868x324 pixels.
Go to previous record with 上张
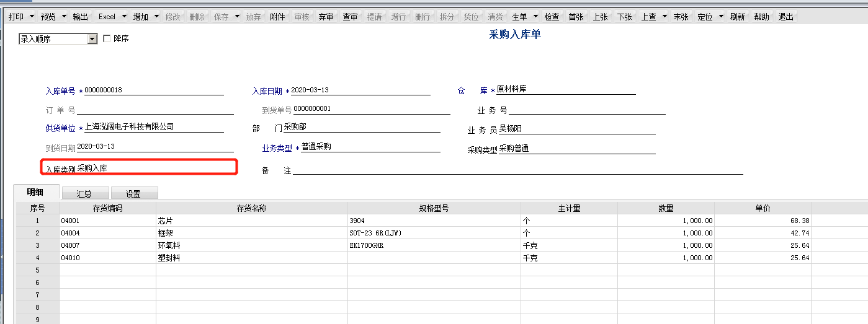[600, 17]
